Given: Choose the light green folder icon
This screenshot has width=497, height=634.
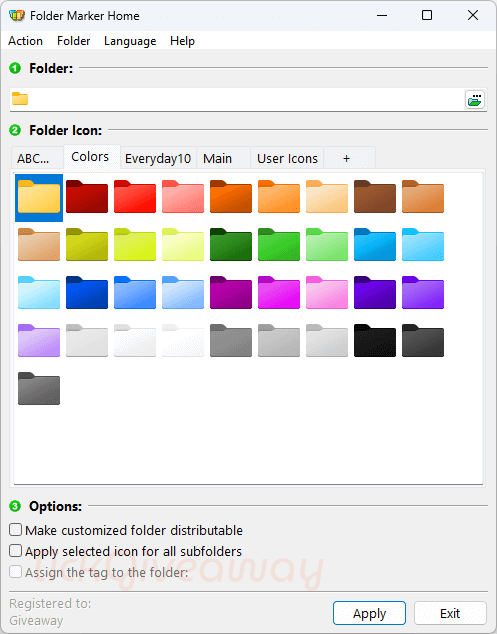Looking at the screenshot, I should tap(327, 245).
